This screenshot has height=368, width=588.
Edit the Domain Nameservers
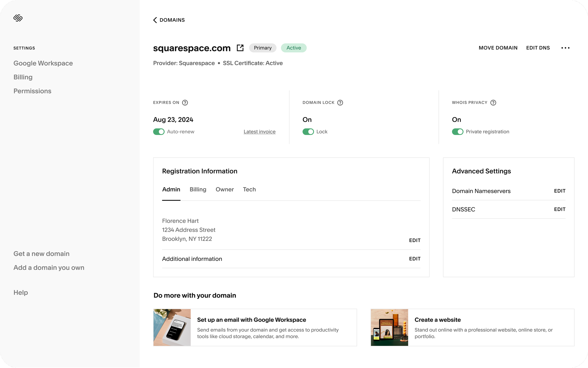point(560,191)
